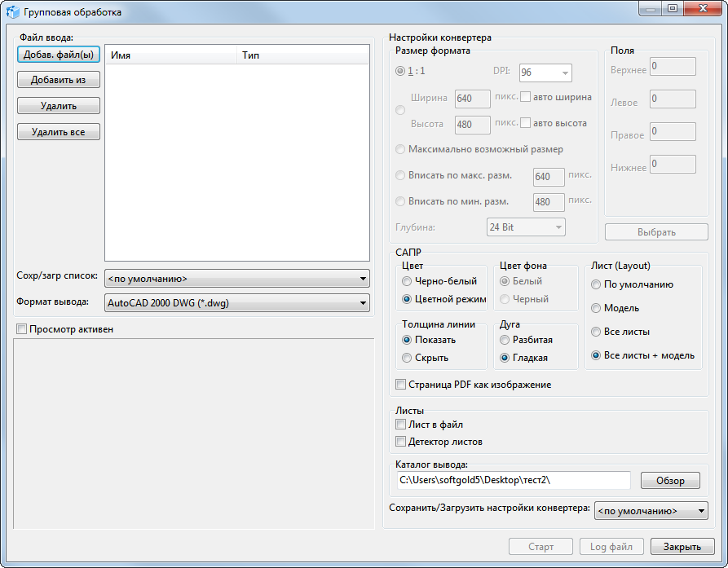Viewport: 728px width, 568px height.
Task: Click the app icon in title bar
Action: [14, 12]
